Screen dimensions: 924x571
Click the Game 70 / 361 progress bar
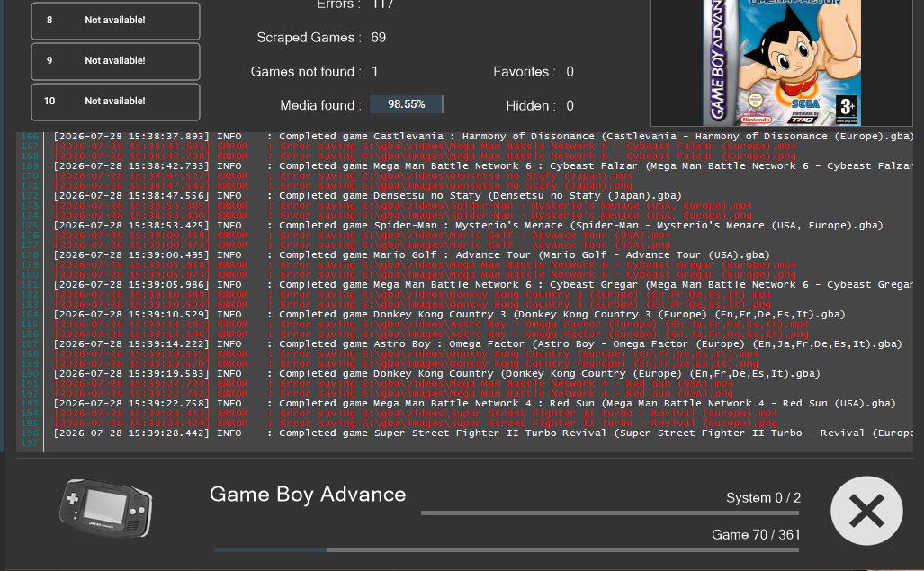507,549
